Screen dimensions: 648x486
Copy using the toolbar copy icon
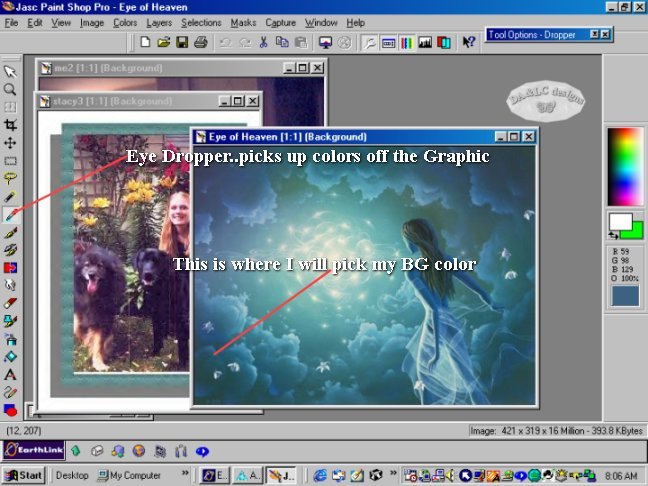282,42
